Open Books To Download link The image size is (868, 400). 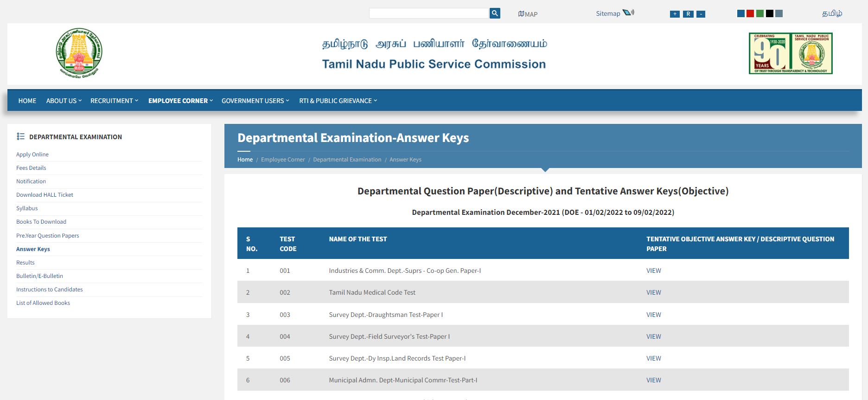coord(41,222)
